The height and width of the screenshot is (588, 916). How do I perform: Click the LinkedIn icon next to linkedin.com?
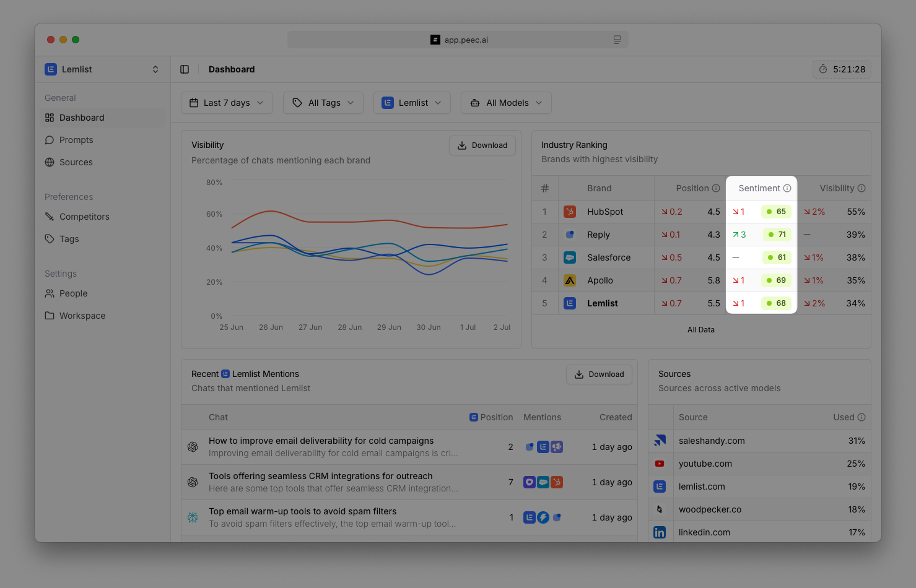pos(660,532)
